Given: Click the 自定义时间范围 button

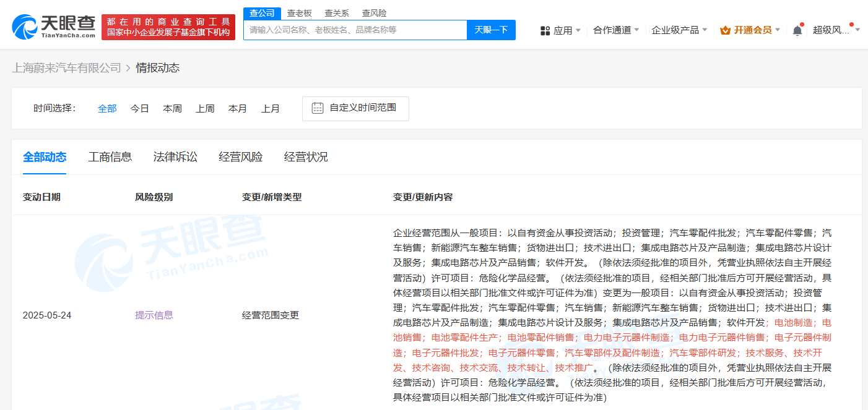Looking at the screenshot, I should point(355,108).
